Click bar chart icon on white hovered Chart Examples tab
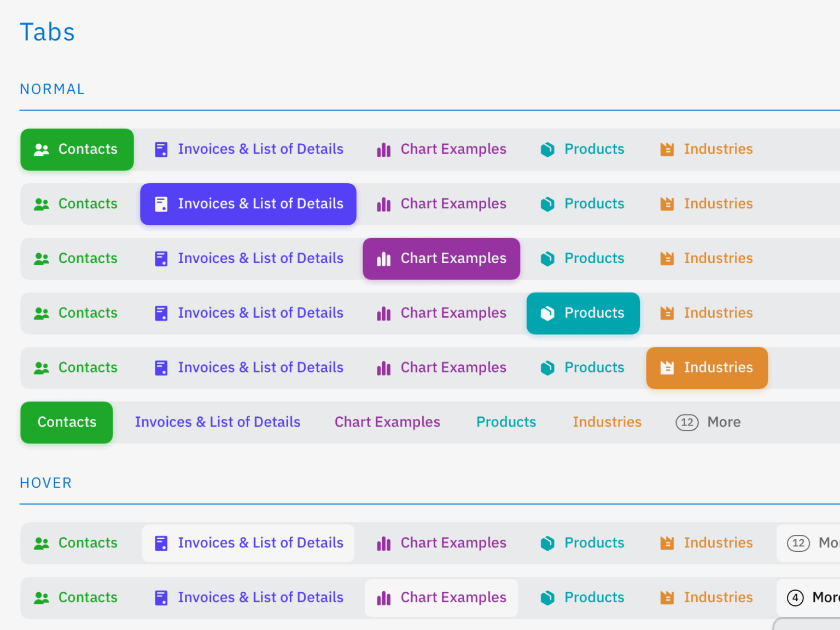The width and height of the screenshot is (840, 630). [x=384, y=598]
